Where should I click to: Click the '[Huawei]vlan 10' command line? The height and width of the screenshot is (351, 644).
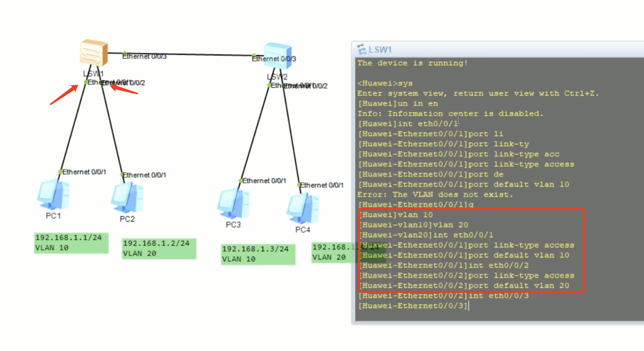(396, 215)
